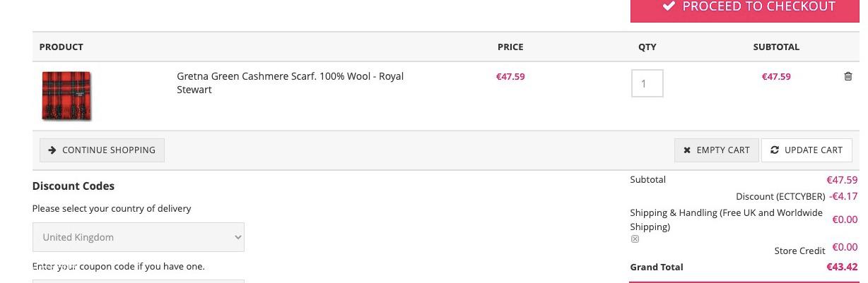This screenshot has width=868, height=283.
Task: Focus the coupon code input box
Action: (x=139, y=281)
